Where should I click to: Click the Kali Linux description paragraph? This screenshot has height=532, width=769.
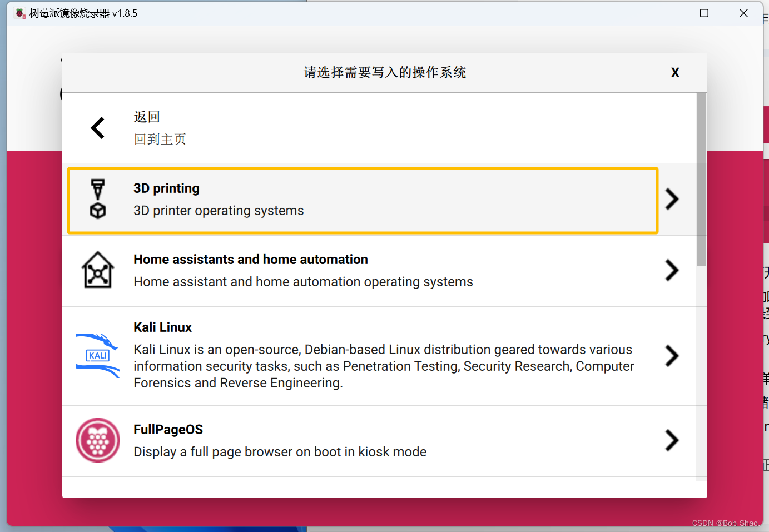point(384,366)
